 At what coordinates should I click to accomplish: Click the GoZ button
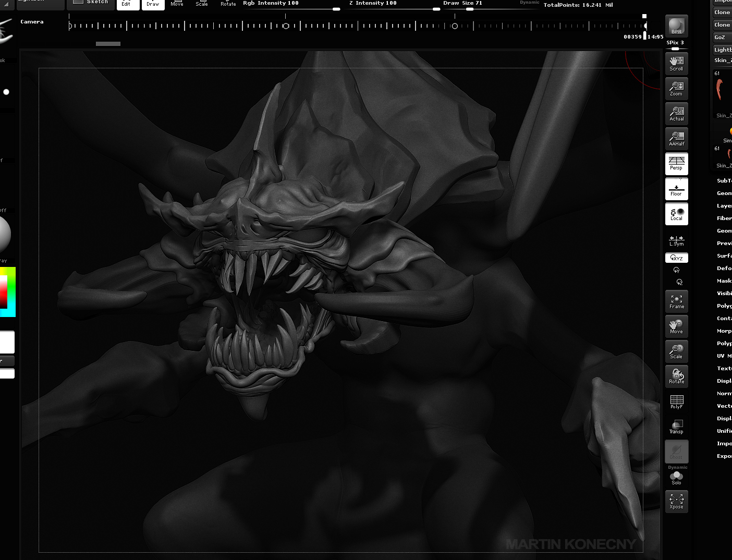point(722,37)
